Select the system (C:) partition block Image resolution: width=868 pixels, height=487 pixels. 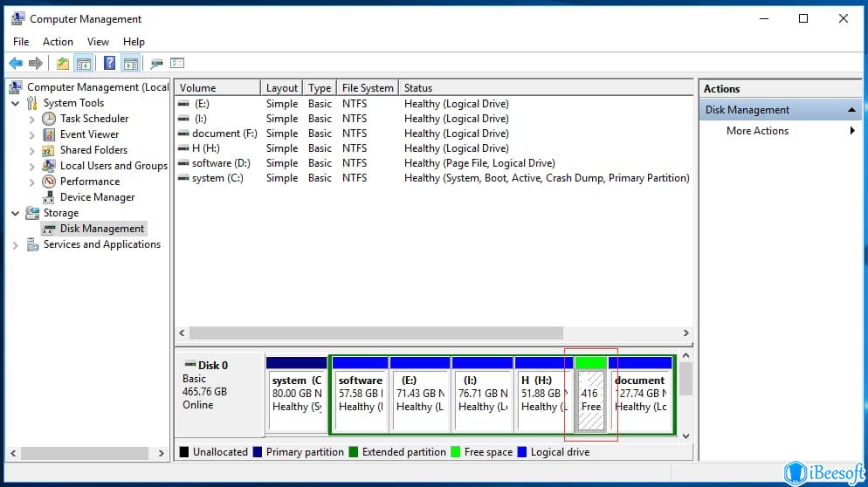click(x=296, y=394)
